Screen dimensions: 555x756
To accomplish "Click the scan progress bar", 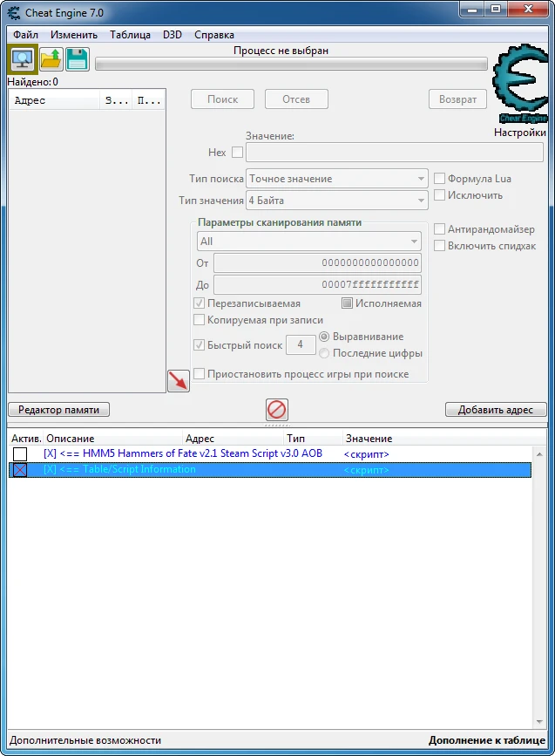I will 291,65.
